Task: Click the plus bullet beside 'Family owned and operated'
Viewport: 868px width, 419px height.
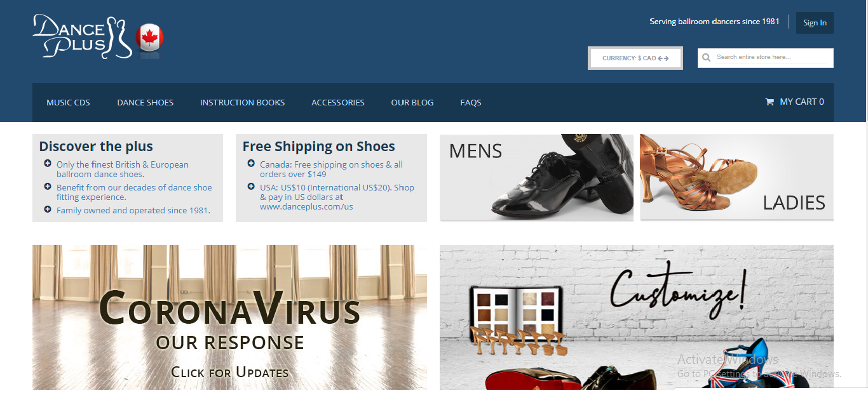Action: pos(48,209)
